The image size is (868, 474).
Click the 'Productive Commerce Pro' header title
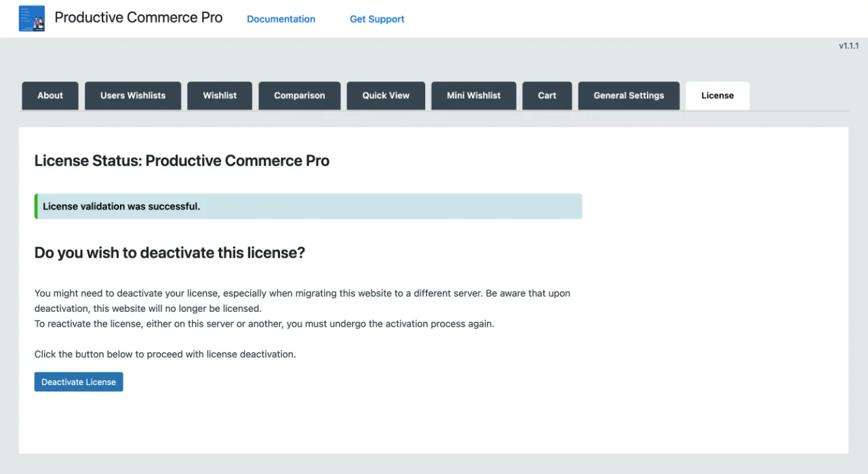click(138, 18)
